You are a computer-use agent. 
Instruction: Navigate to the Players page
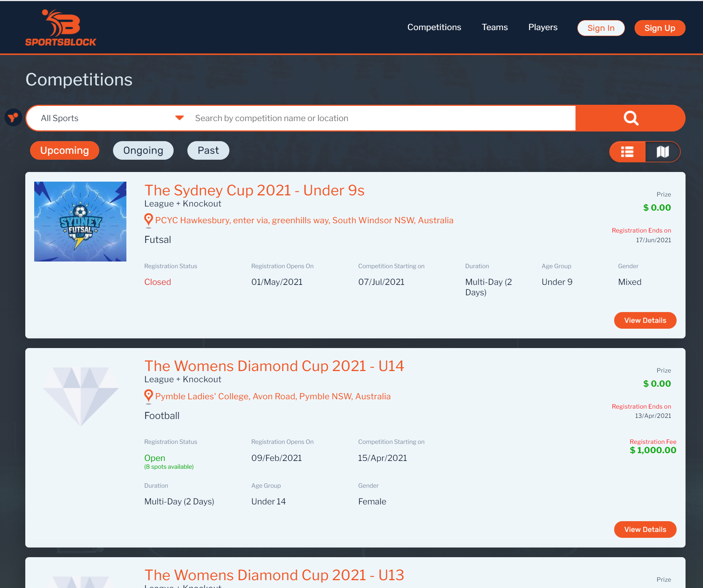pos(542,27)
